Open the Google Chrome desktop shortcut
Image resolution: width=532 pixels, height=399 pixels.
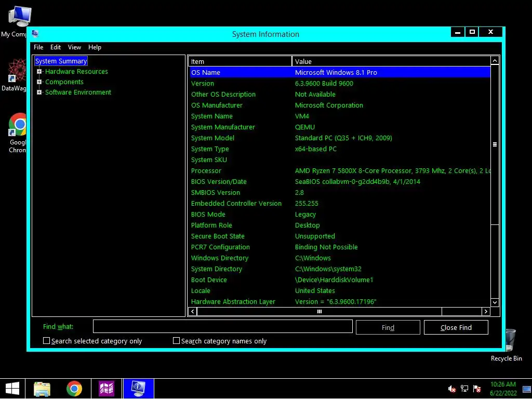click(18, 133)
